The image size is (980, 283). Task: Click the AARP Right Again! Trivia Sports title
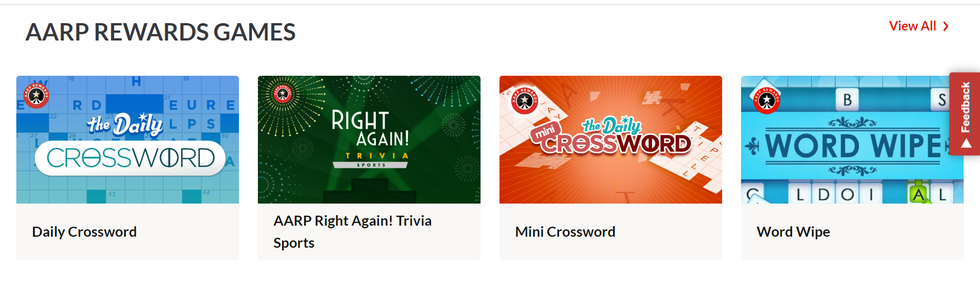(353, 232)
